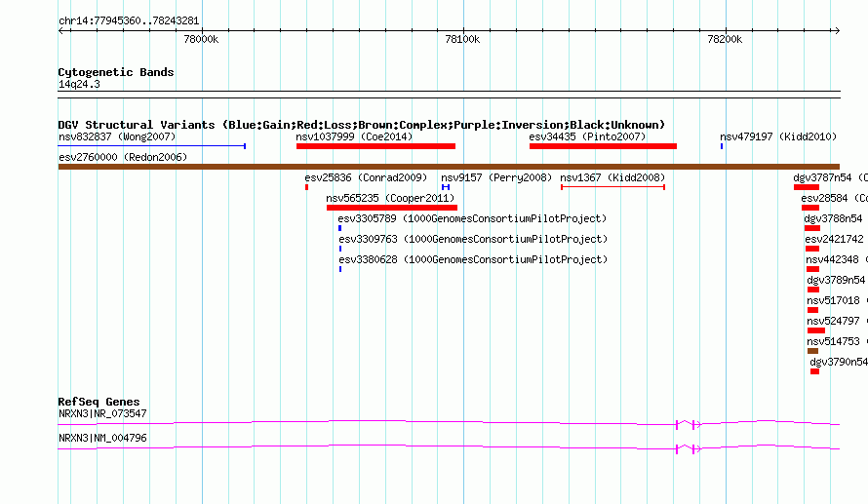
Task: Open the nsv1037999 (Coe2014) variant label
Action: tap(354, 136)
